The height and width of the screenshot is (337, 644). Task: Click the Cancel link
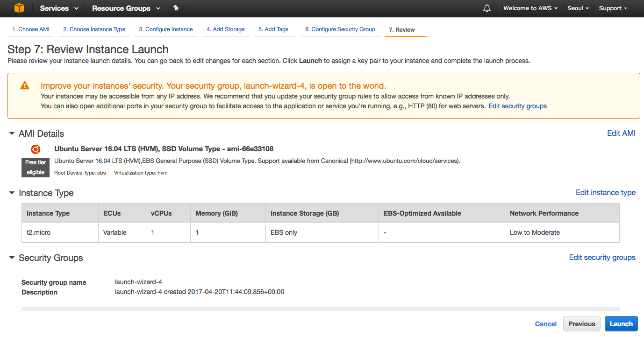[x=546, y=324]
